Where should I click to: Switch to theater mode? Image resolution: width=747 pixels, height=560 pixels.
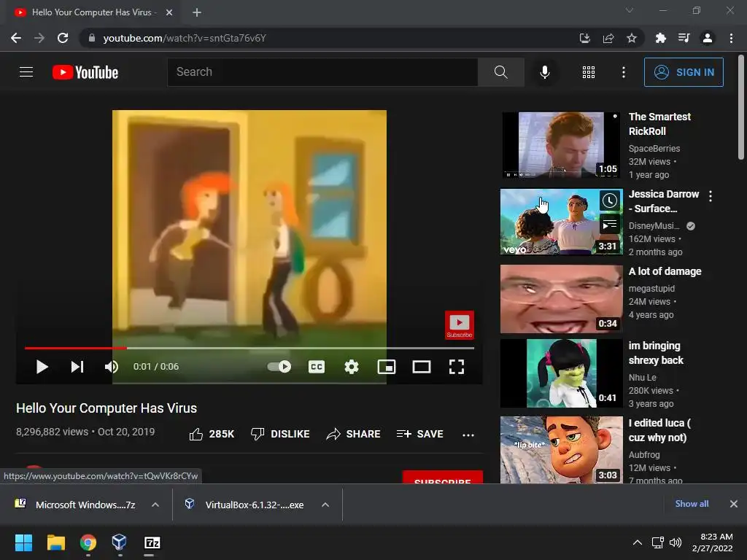pos(422,367)
